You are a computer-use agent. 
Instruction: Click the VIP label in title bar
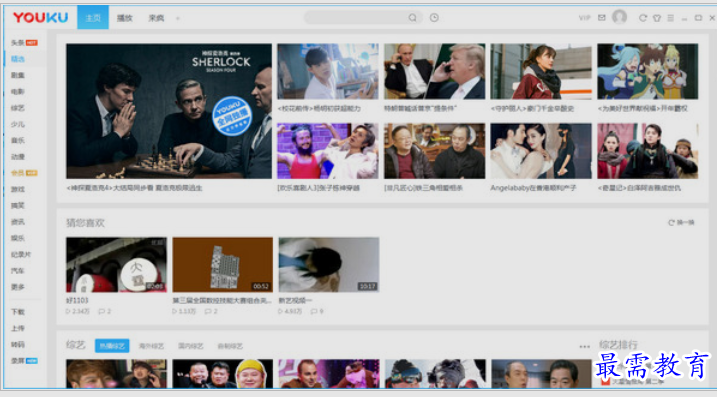pos(584,18)
